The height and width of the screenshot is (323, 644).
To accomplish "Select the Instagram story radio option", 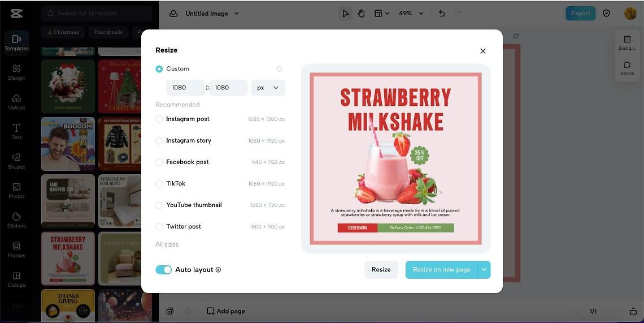I will tap(159, 141).
